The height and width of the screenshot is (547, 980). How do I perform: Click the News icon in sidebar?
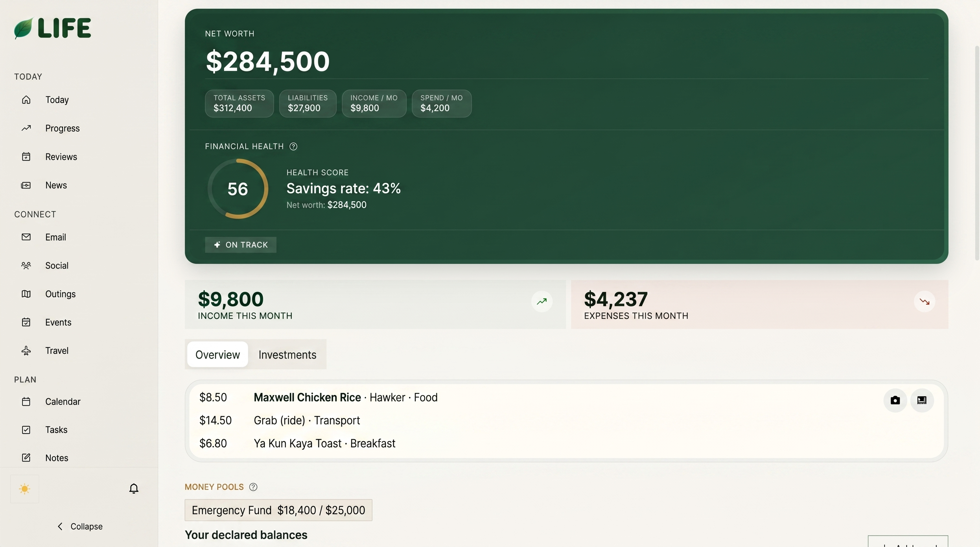[x=26, y=185]
